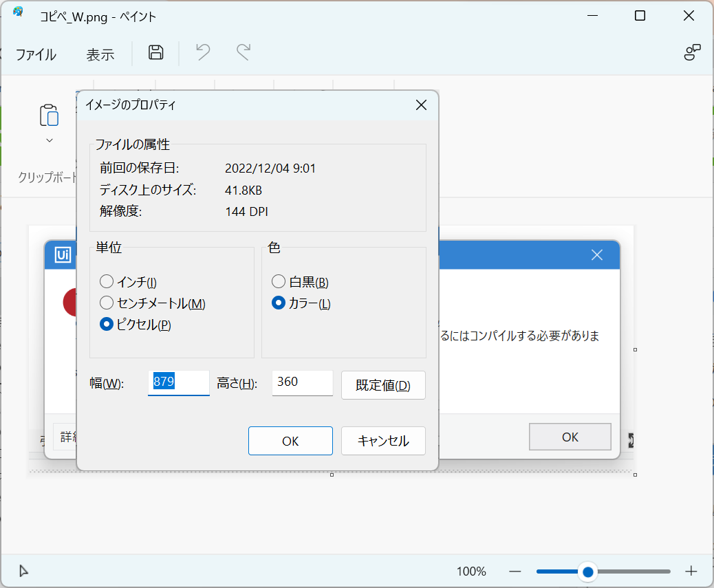Click the 既定値 default values button
Viewport: 714px width, 588px height.
[383, 385]
